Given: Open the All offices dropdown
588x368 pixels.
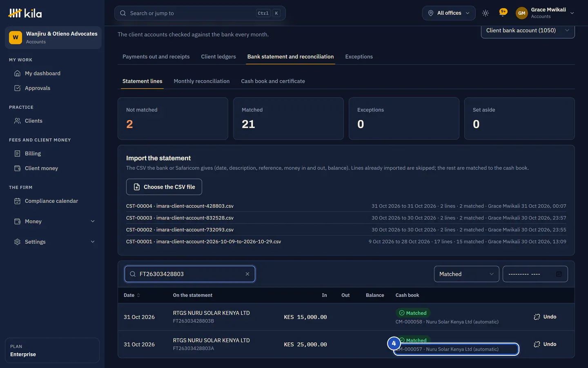Looking at the screenshot, I should pyautogui.click(x=449, y=13).
